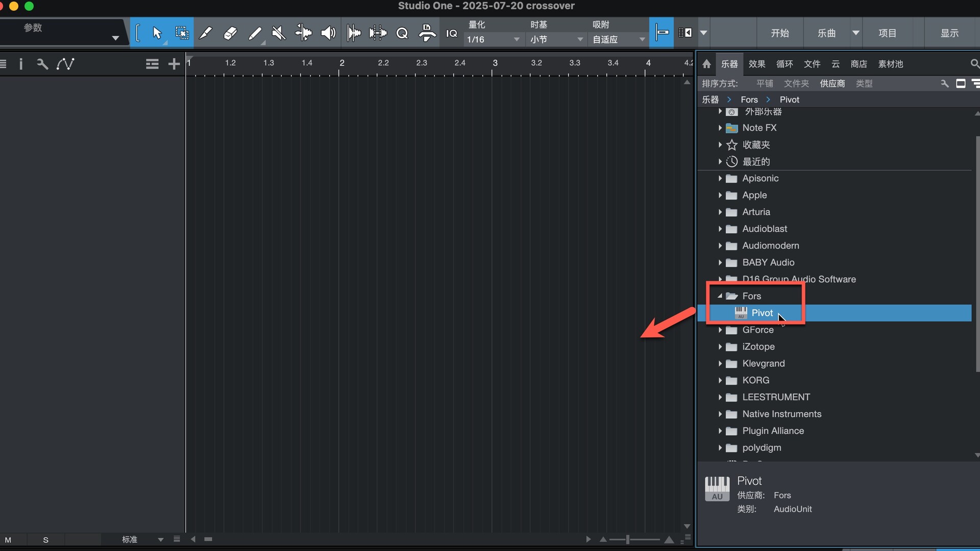Open the 量化 1/16 dropdown
This screenshot has height=551, width=980.
click(x=494, y=39)
